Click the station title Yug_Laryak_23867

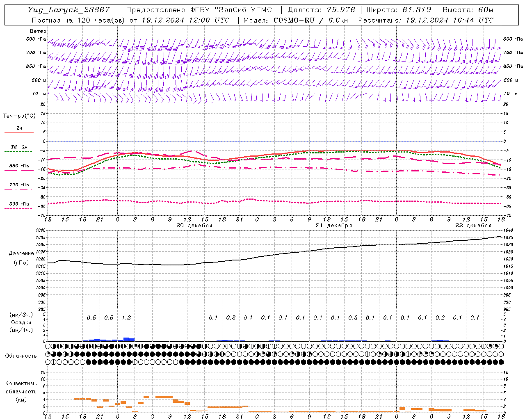(x=69, y=10)
